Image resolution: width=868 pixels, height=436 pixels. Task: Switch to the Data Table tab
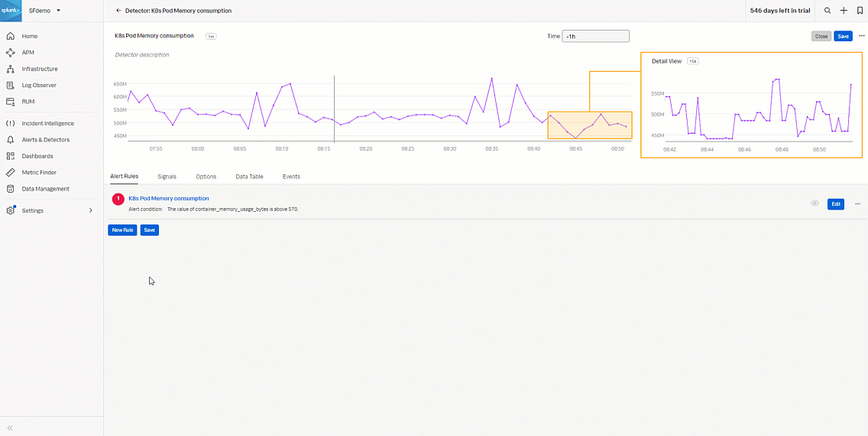point(249,177)
